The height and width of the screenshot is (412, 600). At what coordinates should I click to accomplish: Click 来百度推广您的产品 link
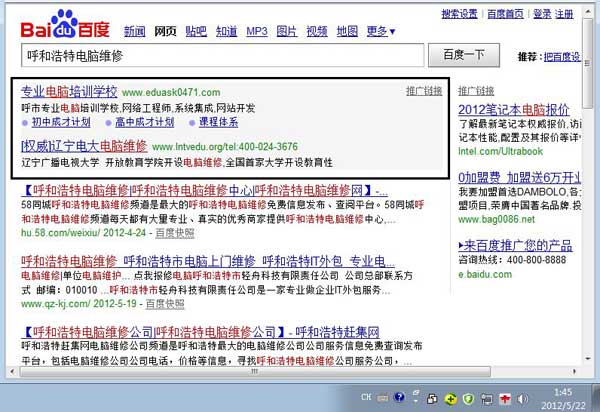pos(515,245)
